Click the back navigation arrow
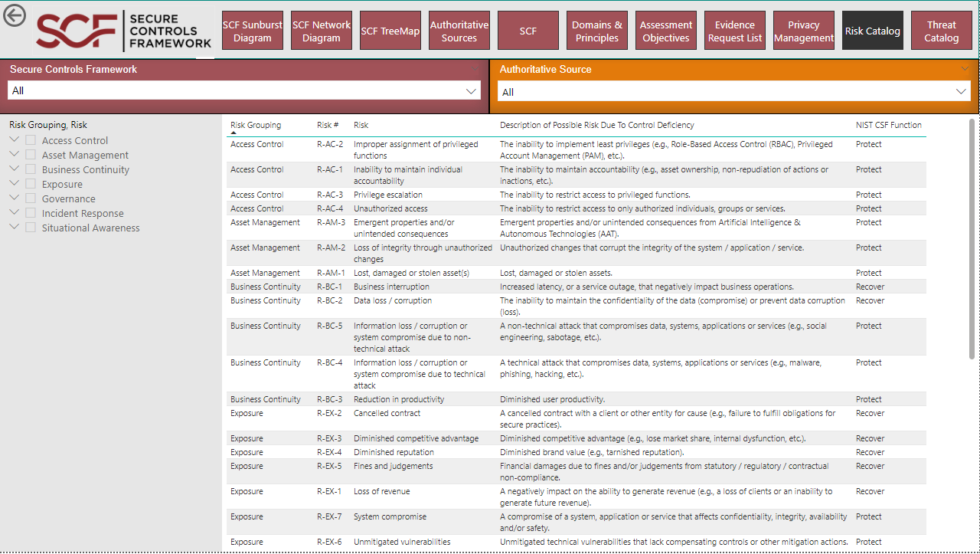Screen dimensions: 980x554 click(14, 15)
